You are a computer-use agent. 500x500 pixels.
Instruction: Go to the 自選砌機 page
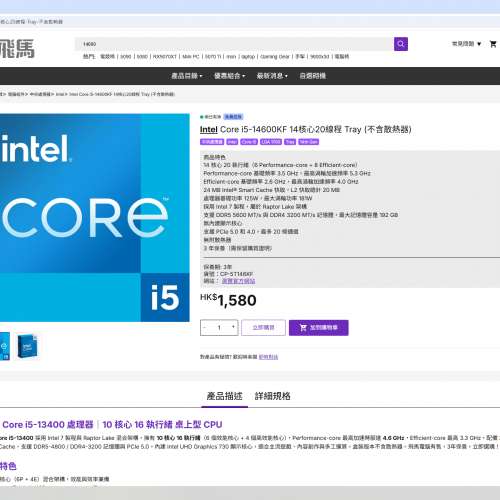point(312,76)
